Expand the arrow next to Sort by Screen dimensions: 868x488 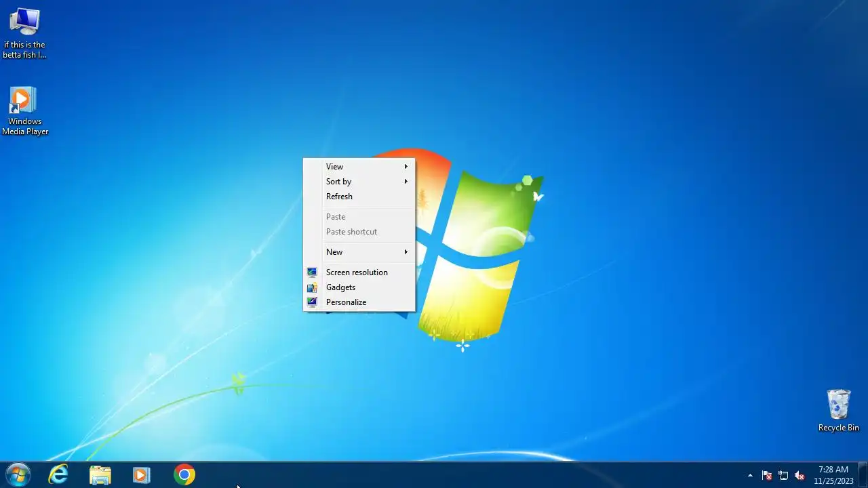[x=406, y=182]
